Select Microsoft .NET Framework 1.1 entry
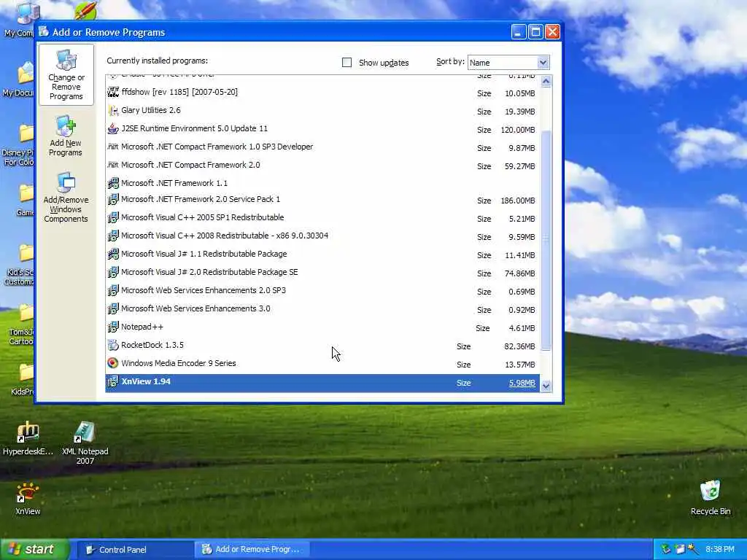The width and height of the screenshot is (747, 560). pyautogui.click(x=174, y=183)
